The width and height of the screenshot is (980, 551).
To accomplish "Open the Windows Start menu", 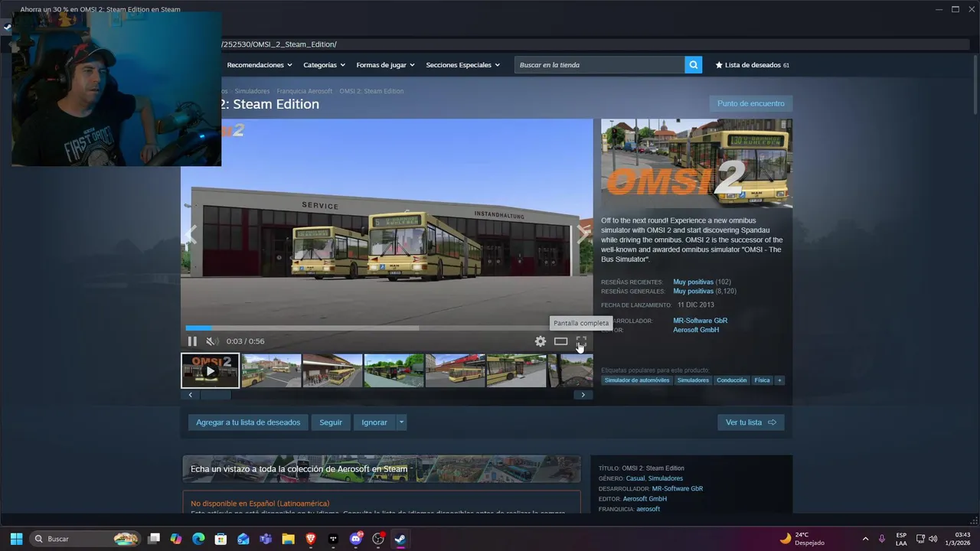I will tap(16, 539).
